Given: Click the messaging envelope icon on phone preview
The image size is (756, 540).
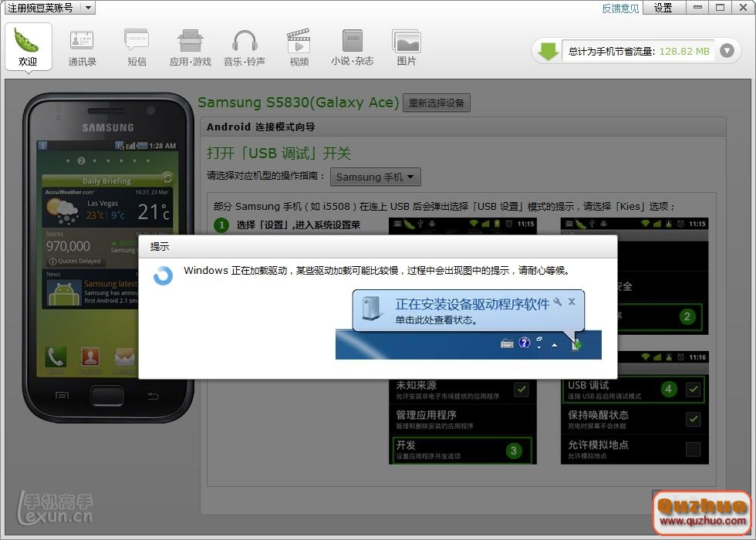Looking at the screenshot, I should pyautogui.click(x=125, y=357).
